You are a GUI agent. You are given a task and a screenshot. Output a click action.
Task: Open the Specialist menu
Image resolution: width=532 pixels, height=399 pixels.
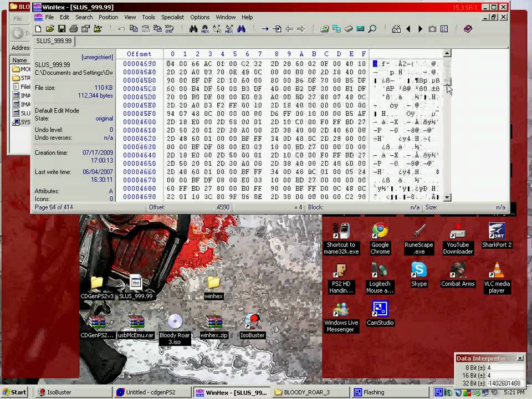(x=172, y=17)
